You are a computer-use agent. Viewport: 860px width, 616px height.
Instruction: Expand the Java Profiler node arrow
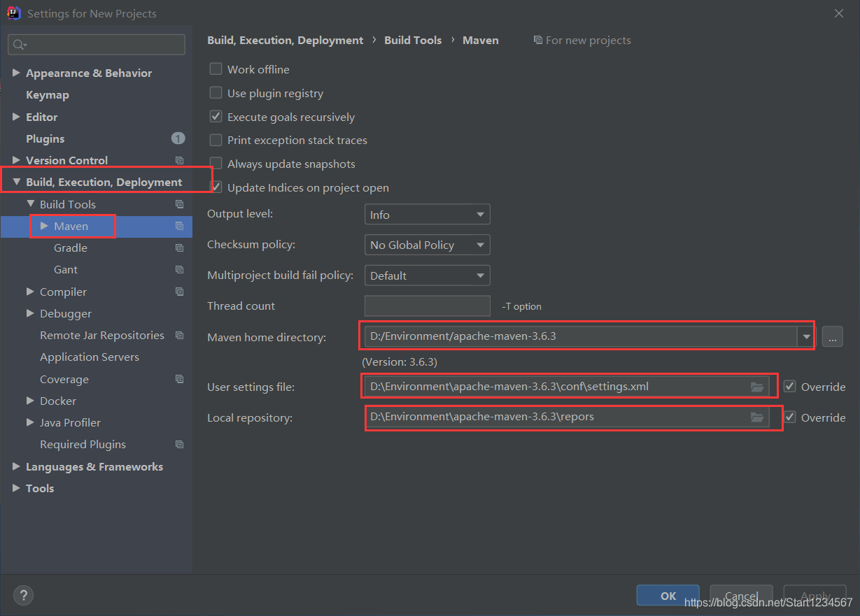(x=30, y=422)
